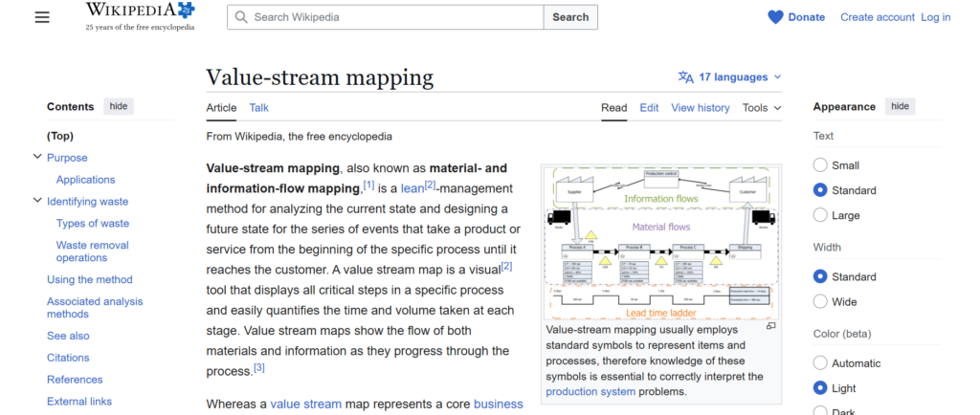Select Large text size option
The height and width of the screenshot is (415, 980).
point(820,215)
